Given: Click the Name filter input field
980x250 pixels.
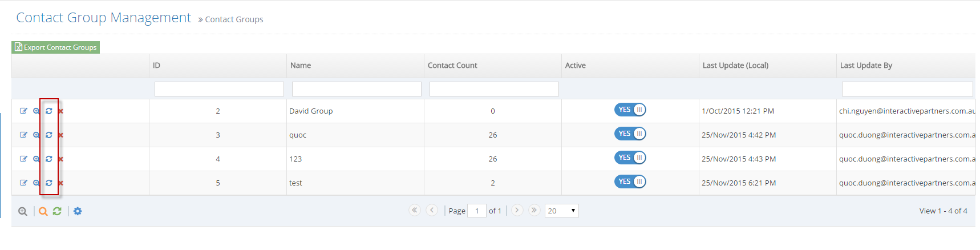Looking at the screenshot, I should pos(357,89).
